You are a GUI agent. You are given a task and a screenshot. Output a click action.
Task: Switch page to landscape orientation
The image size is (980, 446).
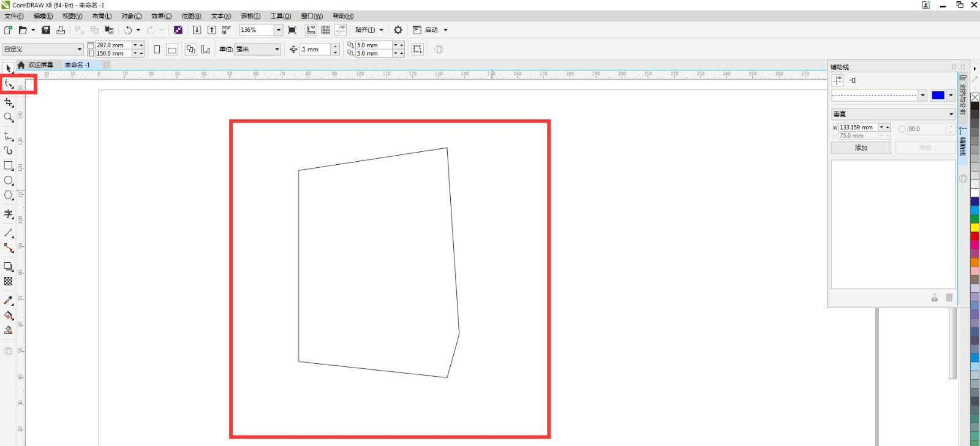(172, 50)
